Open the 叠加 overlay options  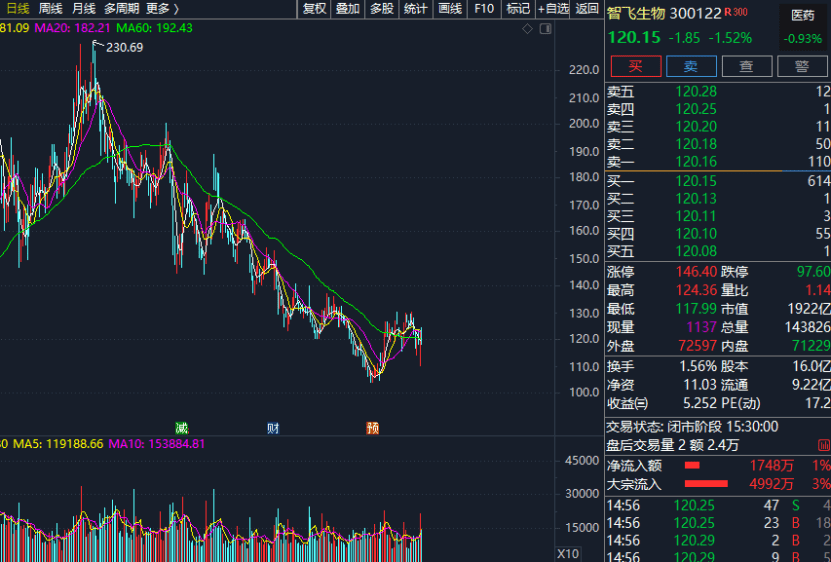tap(348, 8)
